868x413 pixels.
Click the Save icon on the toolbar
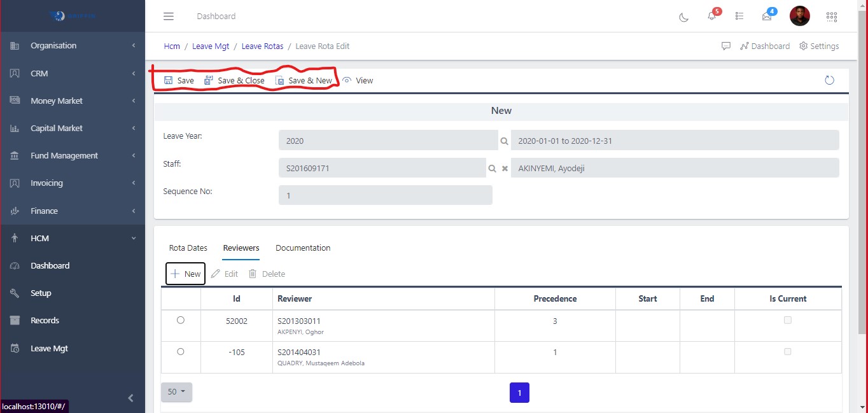(x=169, y=80)
